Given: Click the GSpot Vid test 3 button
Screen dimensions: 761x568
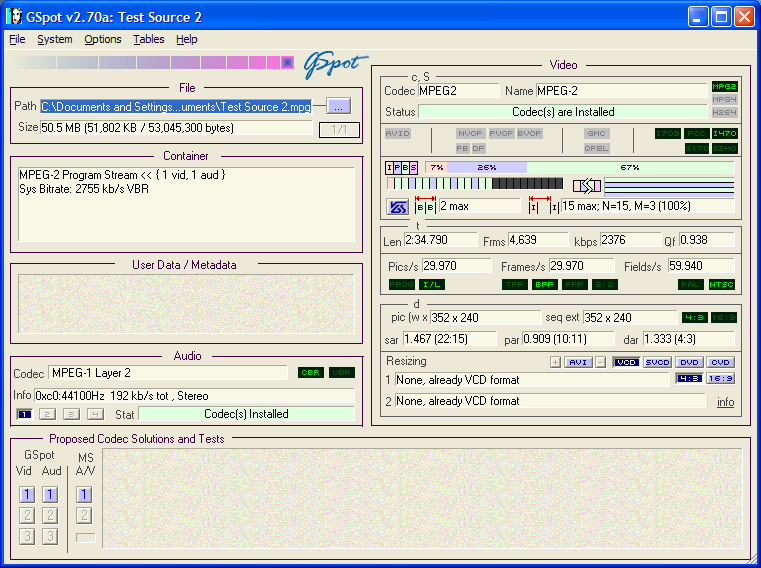Looking at the screenshot, I should click(27, 536).
